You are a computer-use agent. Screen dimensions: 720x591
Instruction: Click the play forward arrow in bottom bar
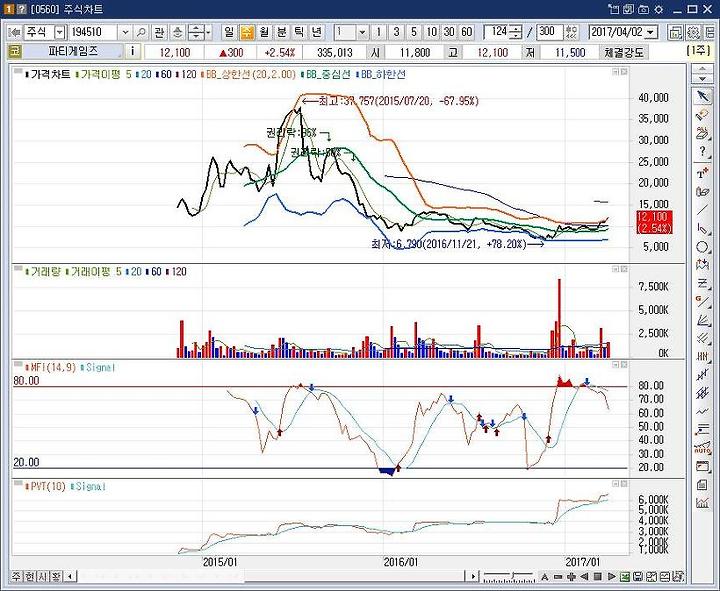point(611,577)
